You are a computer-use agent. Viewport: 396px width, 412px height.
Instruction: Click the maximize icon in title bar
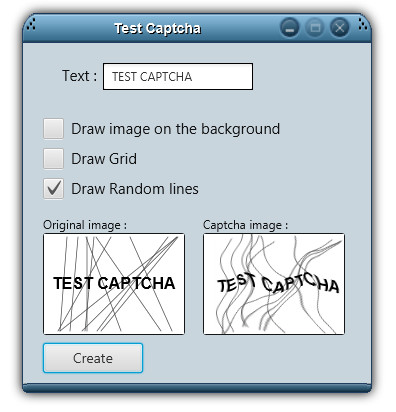tap(315, 27)
